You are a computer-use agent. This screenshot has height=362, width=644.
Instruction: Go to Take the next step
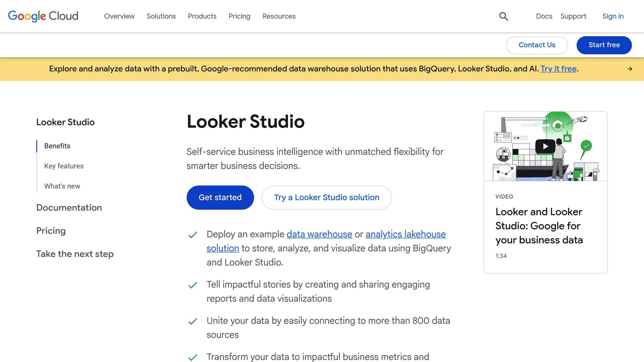click(x=75, y=254)
